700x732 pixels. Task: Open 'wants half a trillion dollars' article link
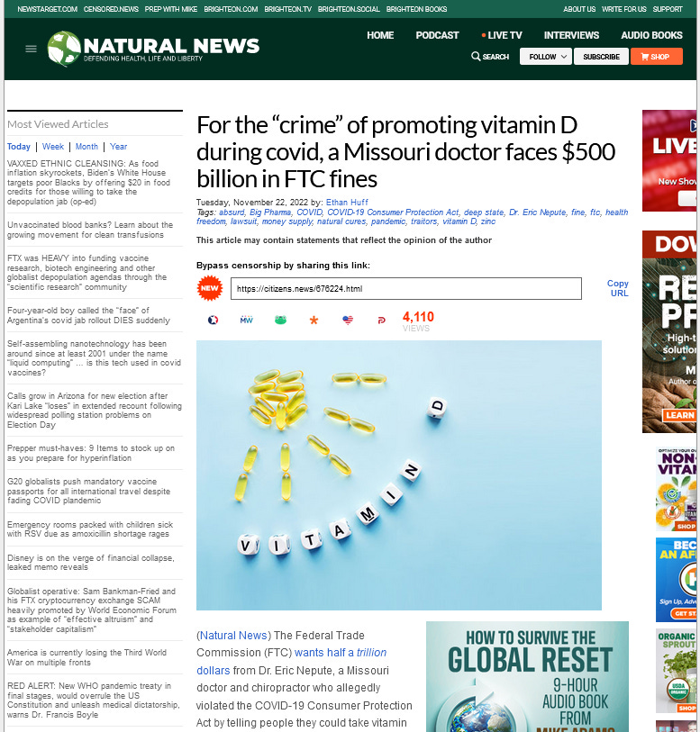(x=341, y=653)
